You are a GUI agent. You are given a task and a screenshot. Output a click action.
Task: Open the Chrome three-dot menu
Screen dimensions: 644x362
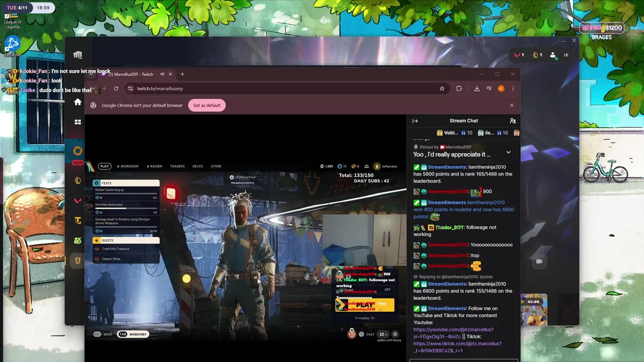pos(513,88)
